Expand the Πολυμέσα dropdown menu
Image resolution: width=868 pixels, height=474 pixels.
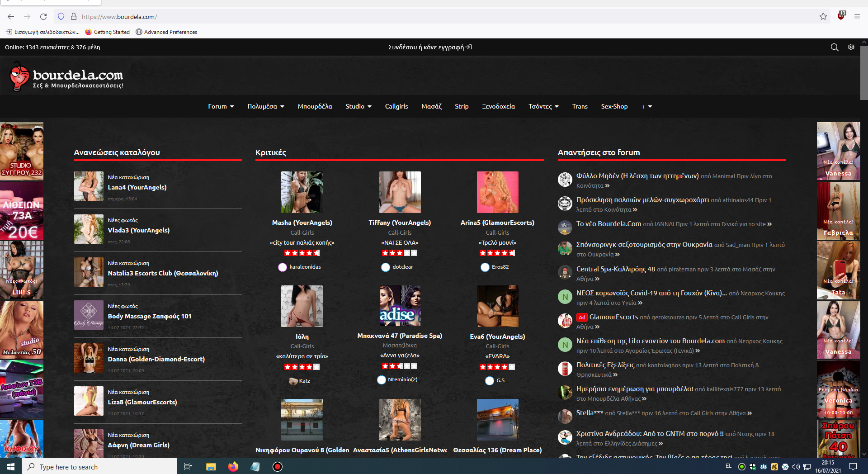[266, 106]
